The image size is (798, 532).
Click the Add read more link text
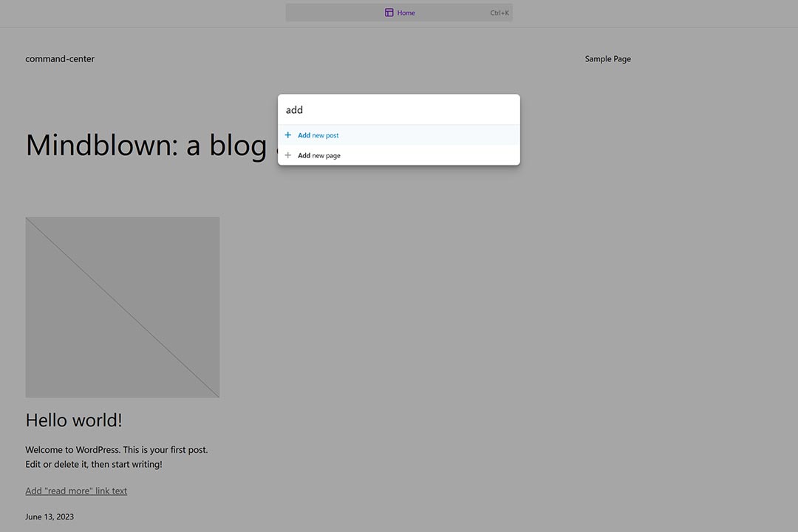coord(76,490)
